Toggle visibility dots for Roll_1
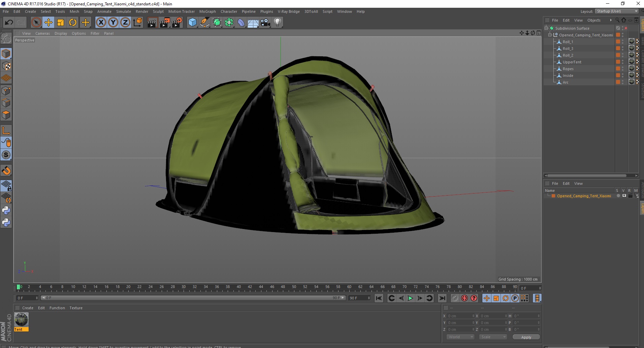Image resolution: width=644 pixels, height=348 pixels. 622,42
